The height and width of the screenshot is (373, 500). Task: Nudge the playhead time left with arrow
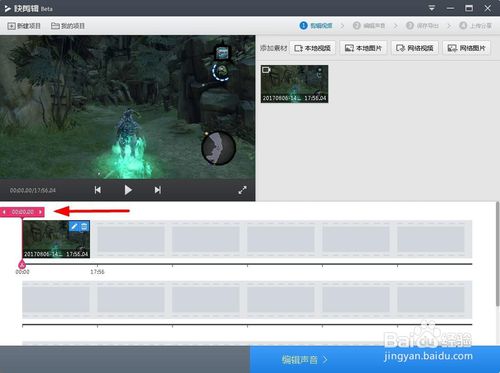tap(4, 212)
